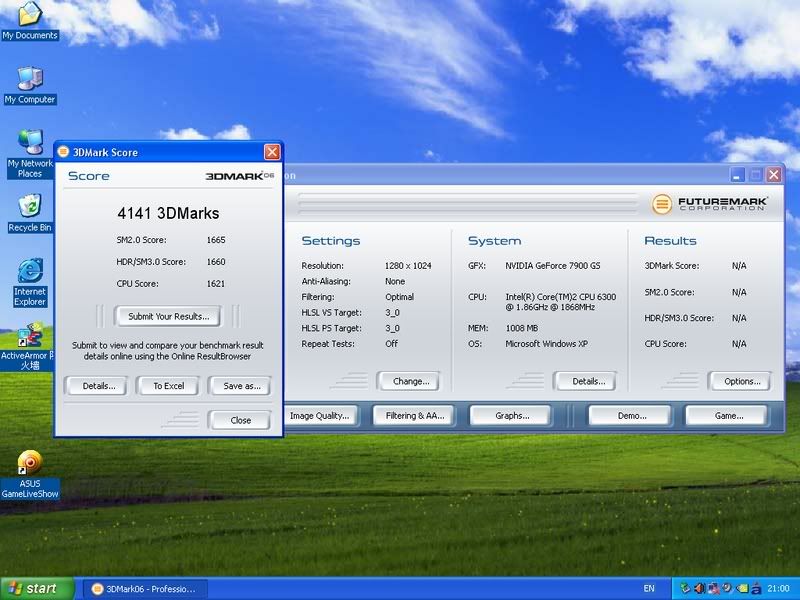Screen dimensions: 800x600
Task: Launch ASUS GameLiveShow desktop icon
Action: [x=30, y=463]
